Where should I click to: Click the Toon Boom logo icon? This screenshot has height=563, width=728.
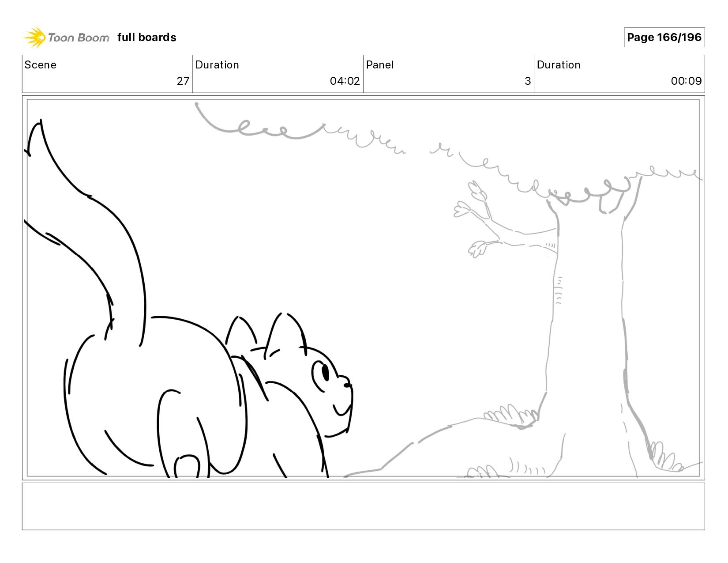tap(35, 37)
